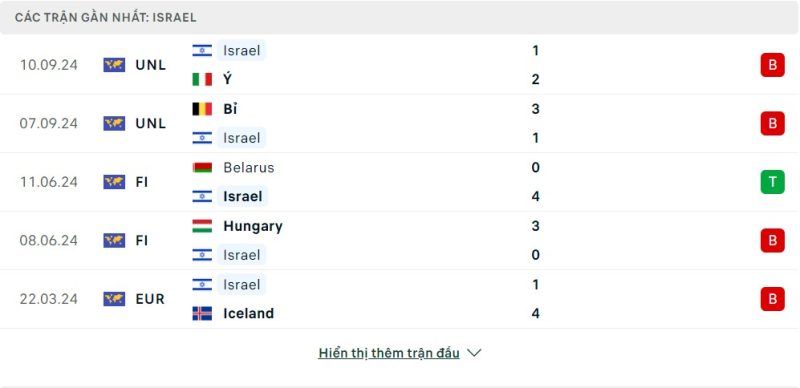Click the Các trận gần nhất: Israel header

pyautogui.click(x=106, y=17)
